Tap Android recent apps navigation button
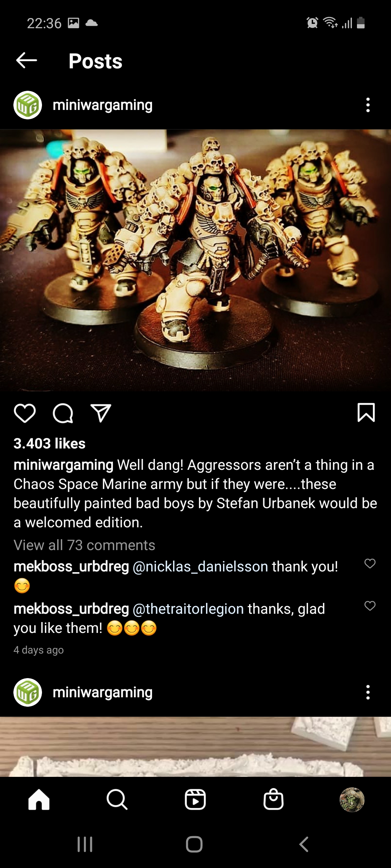The image size is (391, 868). click(85, 844)
